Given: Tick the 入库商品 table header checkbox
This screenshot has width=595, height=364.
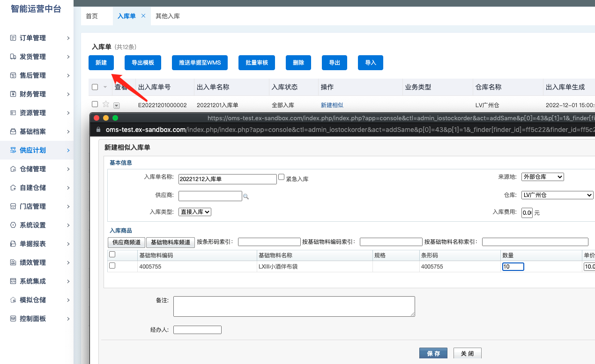Looking at the screenshot, I should [112, 255].
